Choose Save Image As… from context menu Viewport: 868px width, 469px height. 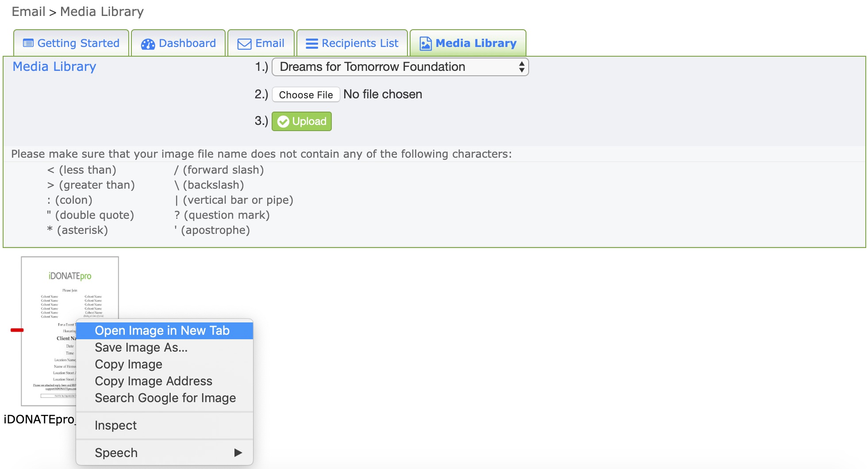[x=165, y=348]
